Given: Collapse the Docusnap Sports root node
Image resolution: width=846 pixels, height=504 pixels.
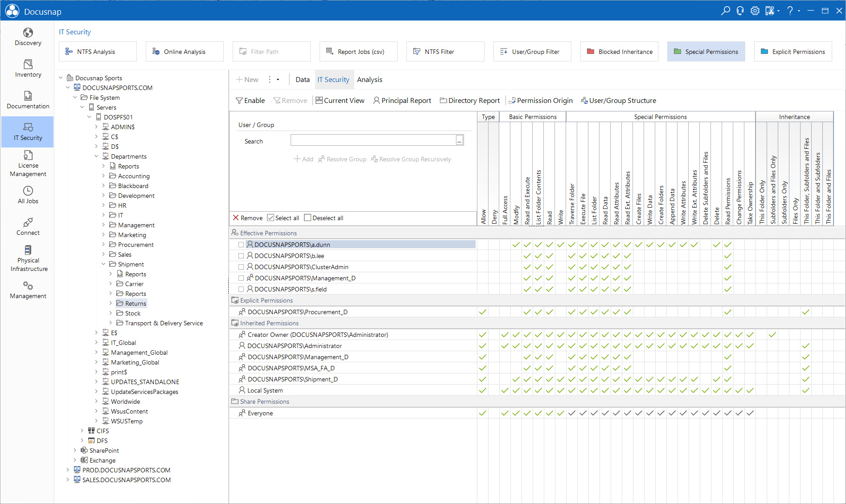Looking at the screenshot, I should click(x=61, y=78).
